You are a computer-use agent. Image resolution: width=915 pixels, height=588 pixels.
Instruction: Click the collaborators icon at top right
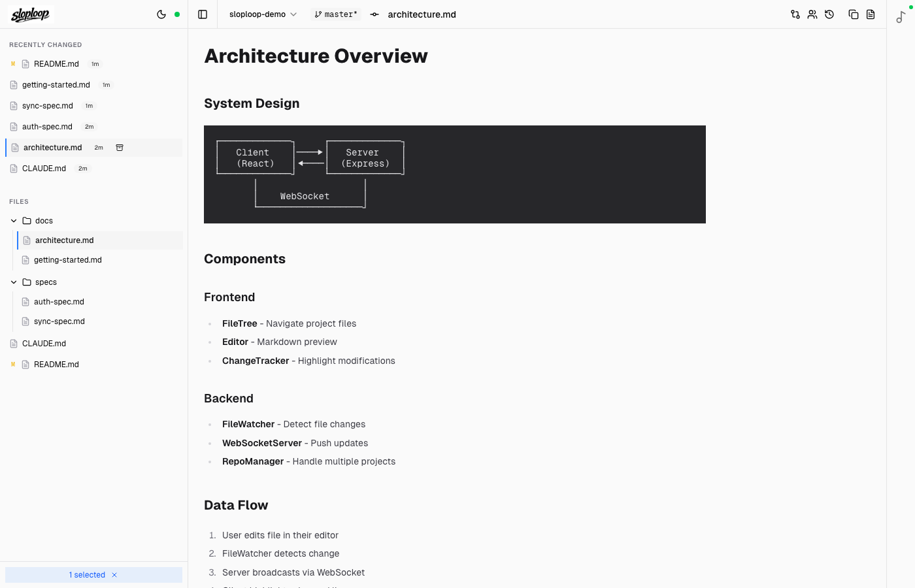[812, 14]
